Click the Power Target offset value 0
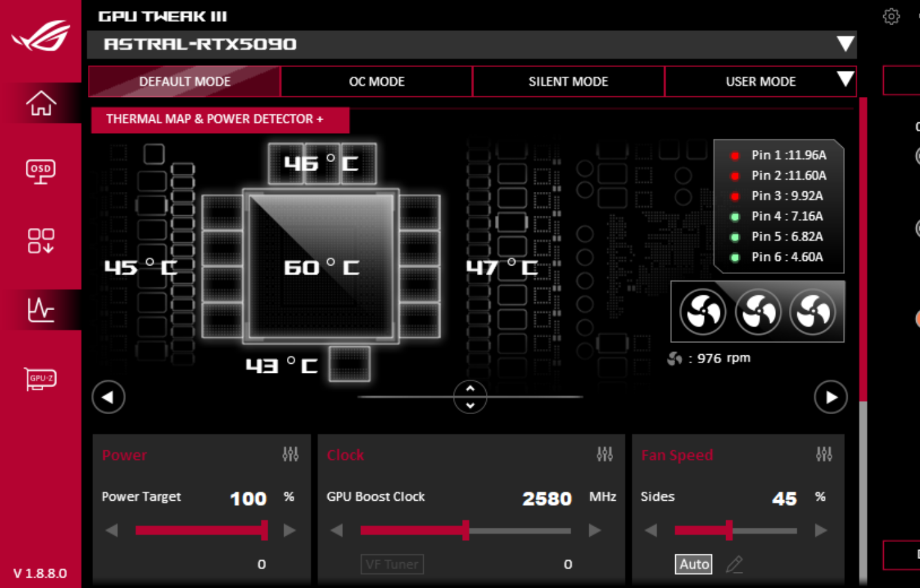 [262, 564]
